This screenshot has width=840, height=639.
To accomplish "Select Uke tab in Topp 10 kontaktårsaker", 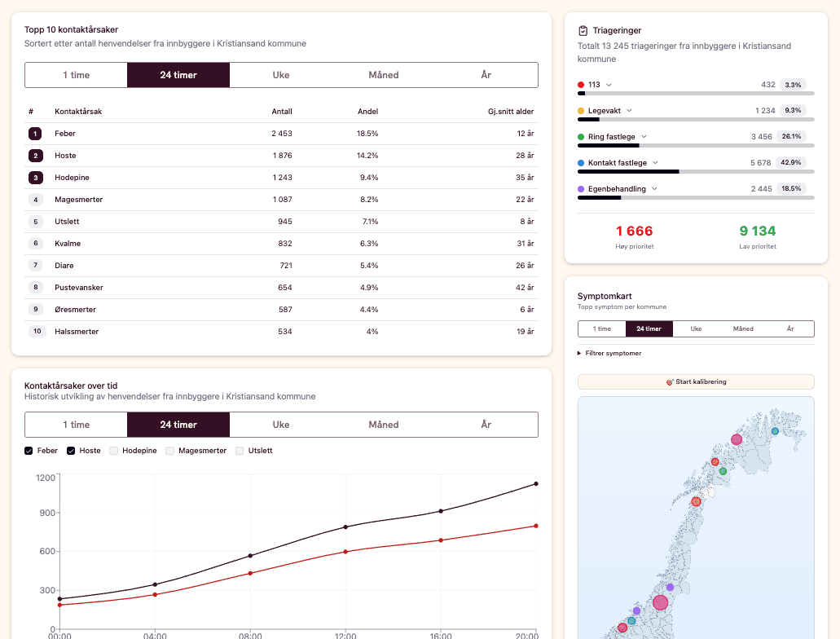I will pos(281,75).
